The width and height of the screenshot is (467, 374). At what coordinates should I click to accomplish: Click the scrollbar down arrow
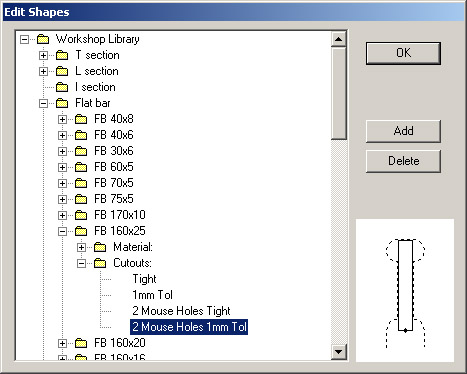[x=339, y=352]
